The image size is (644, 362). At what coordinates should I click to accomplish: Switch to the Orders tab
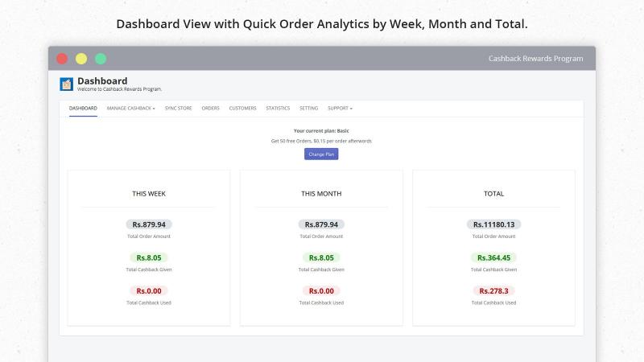[210, 109]
